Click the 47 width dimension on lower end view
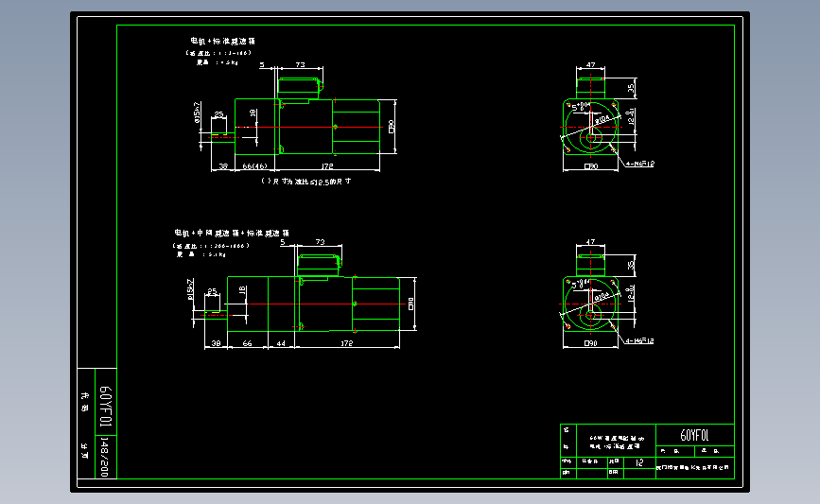The height and width of the screenshot is (504, 820). tap(590, 242)
